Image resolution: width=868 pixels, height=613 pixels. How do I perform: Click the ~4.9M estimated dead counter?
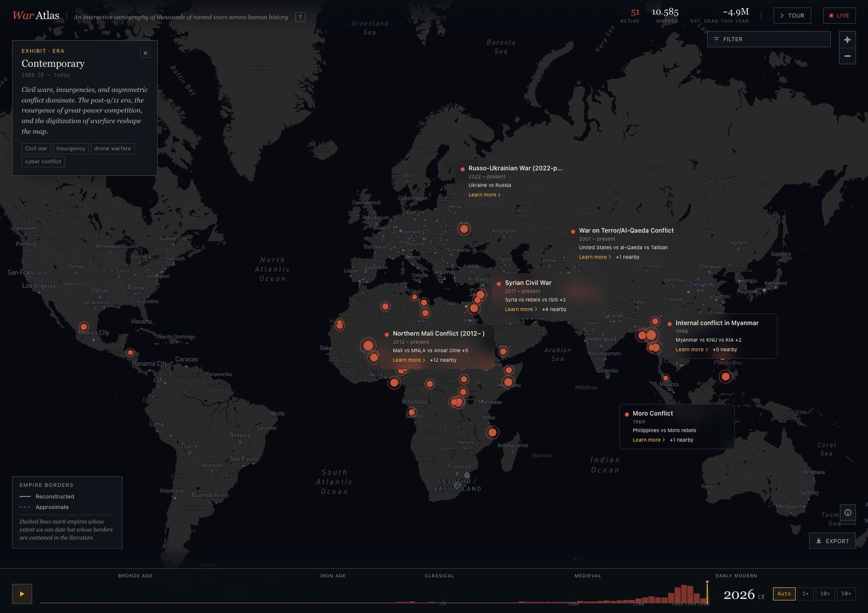coord(720,15)
